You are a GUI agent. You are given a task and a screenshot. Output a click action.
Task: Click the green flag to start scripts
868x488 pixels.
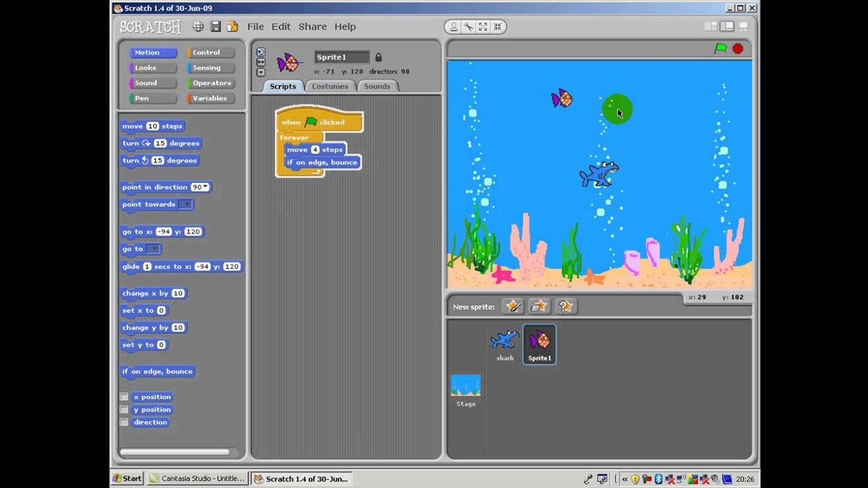point(720,49)
